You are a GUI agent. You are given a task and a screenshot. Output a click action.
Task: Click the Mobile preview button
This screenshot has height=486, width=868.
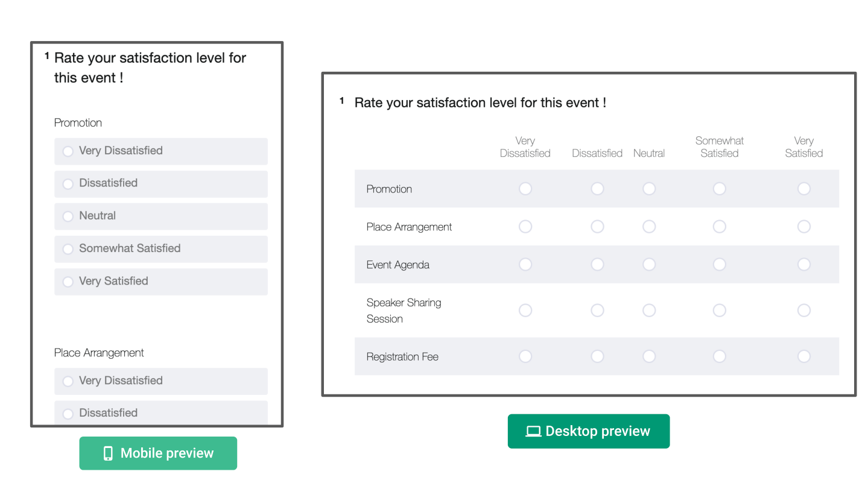click(x=158, y=453)
